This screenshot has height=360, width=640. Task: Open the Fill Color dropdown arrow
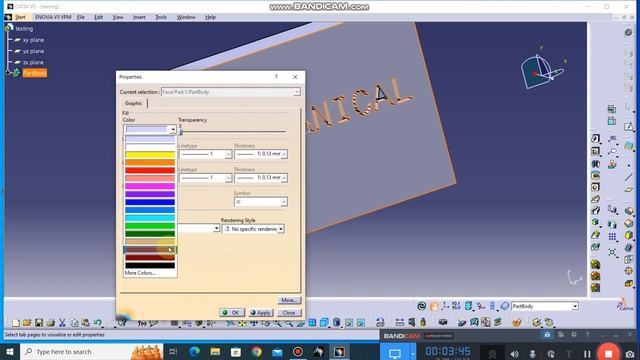tap(173, 129)
